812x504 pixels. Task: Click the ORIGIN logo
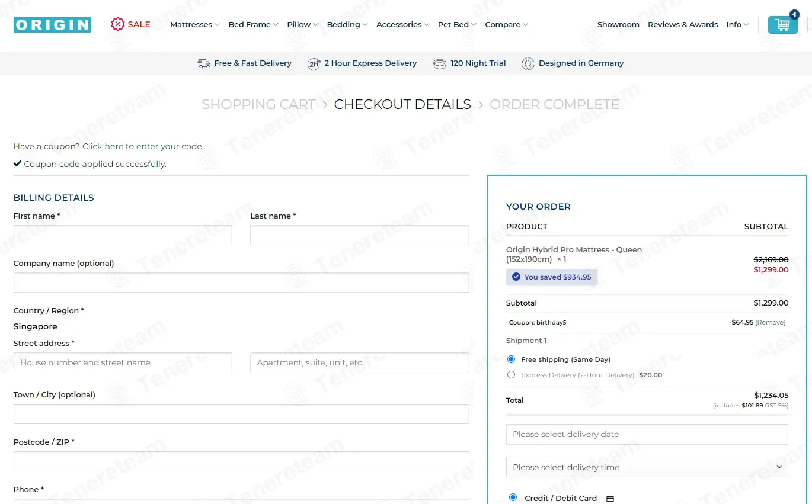(x=52, y=25)
